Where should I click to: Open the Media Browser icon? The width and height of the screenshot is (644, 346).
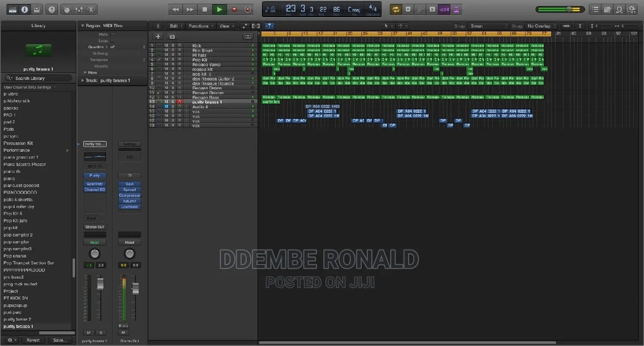tap(632, 9)
